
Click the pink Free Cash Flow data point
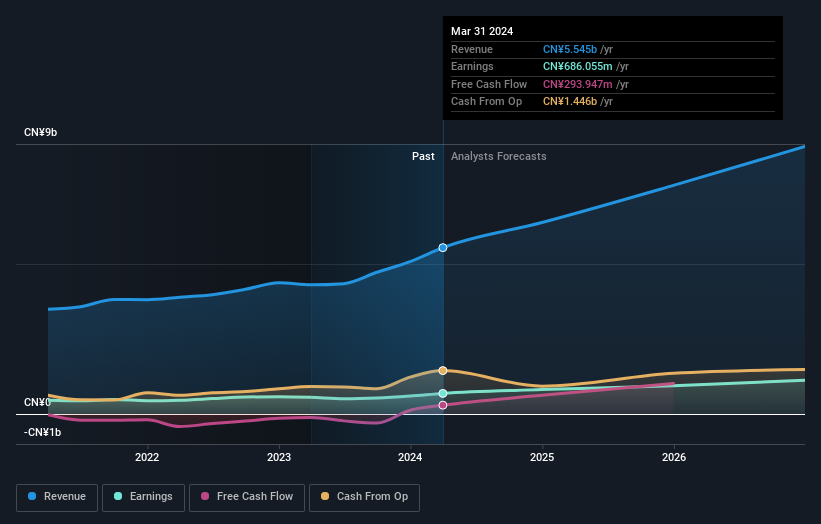(x=443, y=405)
